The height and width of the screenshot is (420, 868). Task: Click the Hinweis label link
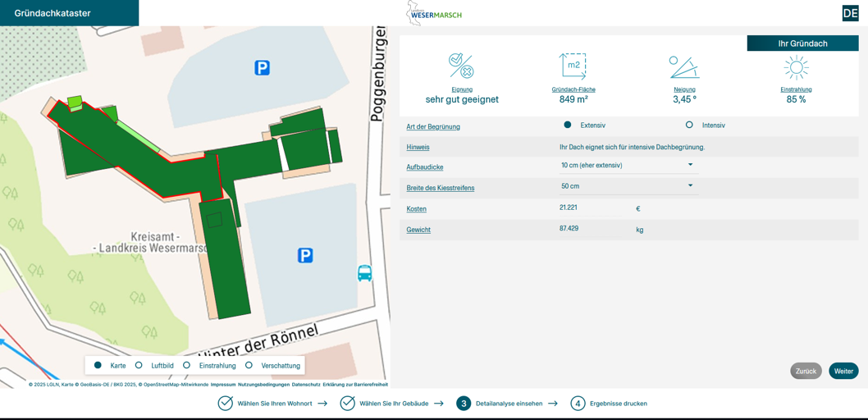[418, 148]
